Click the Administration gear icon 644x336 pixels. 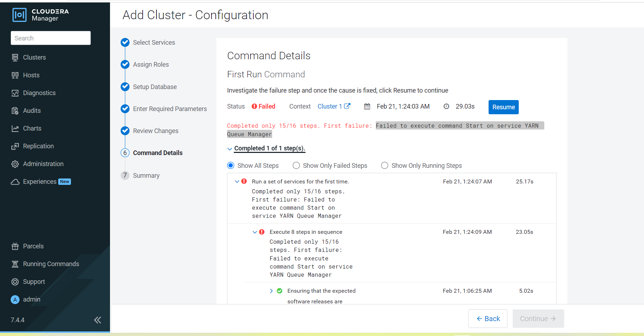15,164
